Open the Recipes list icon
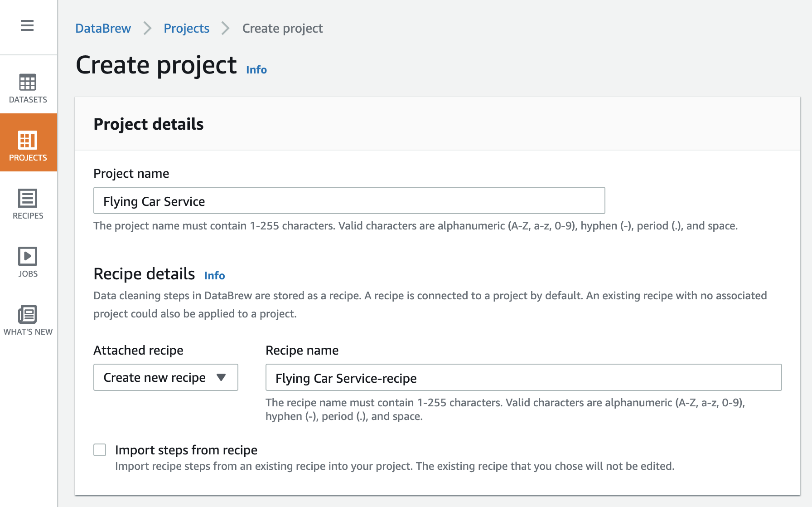 pyautogui.click(x=28, y=198)
